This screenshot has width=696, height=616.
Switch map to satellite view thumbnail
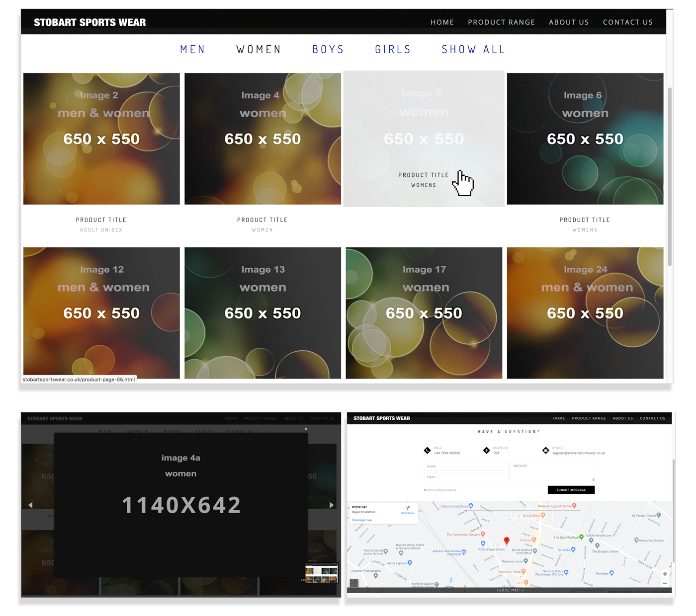coord(354,583)
